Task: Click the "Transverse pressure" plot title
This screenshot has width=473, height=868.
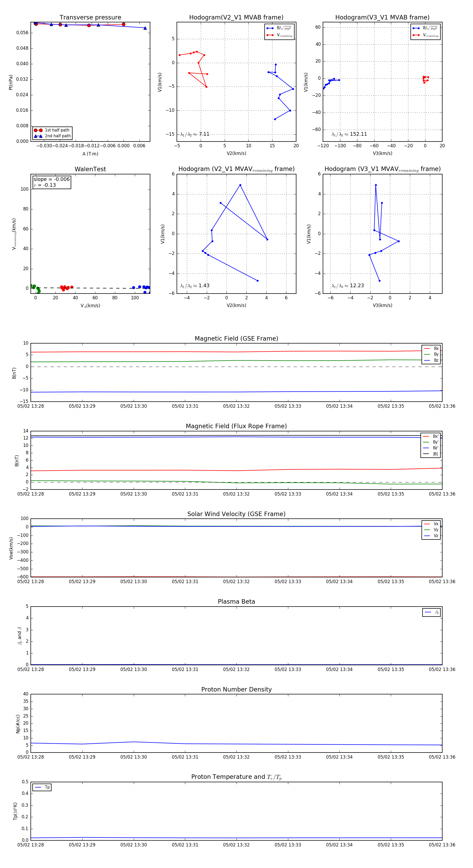Action: 90,17
